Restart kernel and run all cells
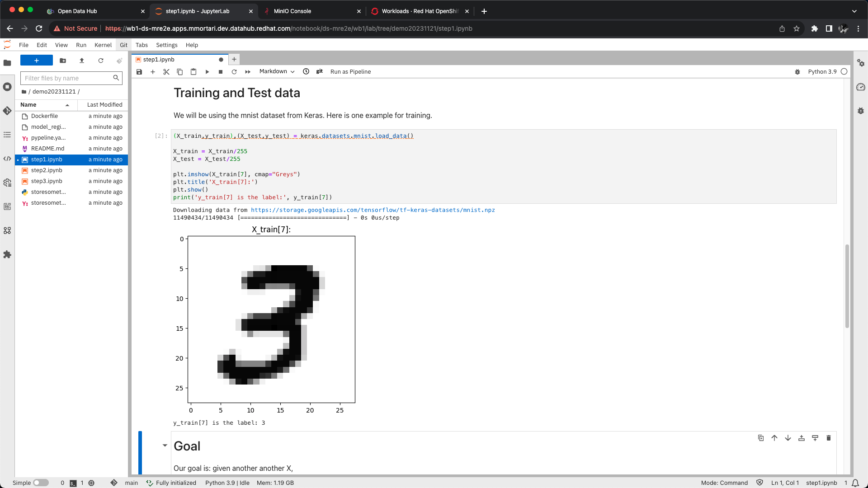 point(248,72)
